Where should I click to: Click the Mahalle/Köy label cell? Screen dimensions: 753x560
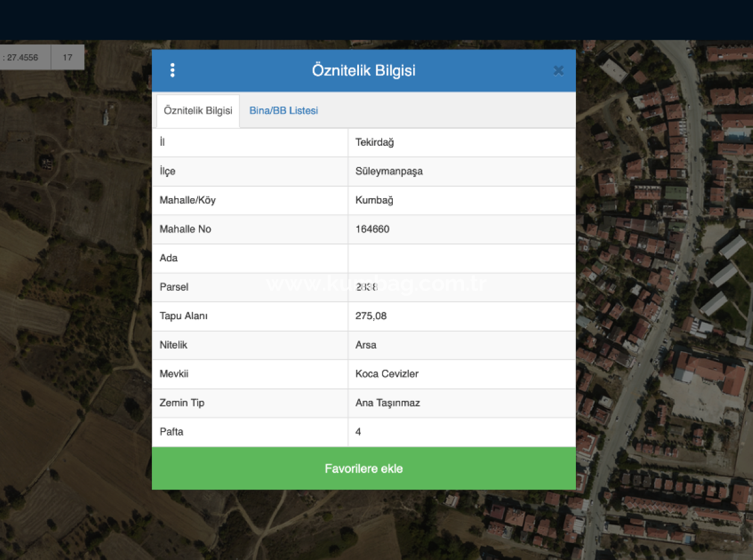coord(187,201)
